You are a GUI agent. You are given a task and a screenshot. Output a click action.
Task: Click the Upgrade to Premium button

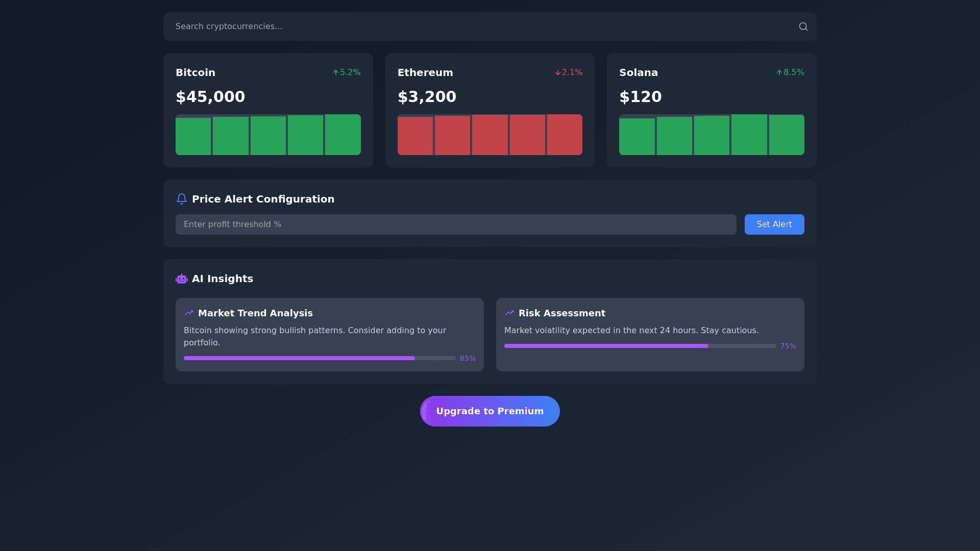click(489, 411)
